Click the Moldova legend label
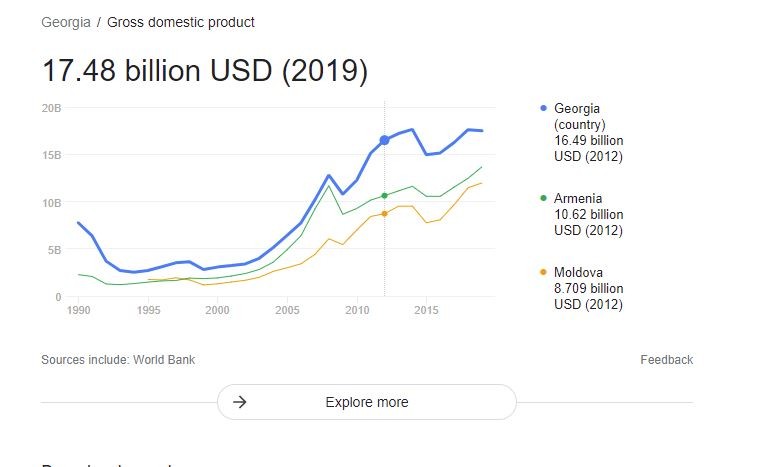 (x=578, y=272)
